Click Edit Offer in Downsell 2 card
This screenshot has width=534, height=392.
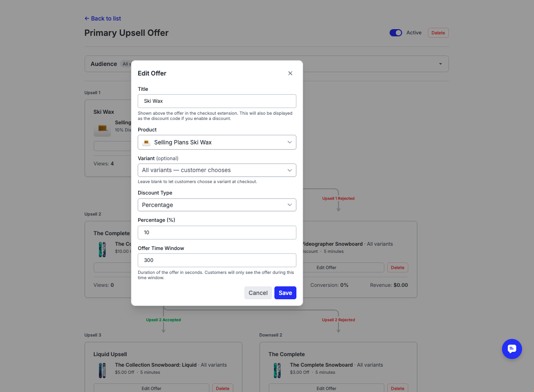[x=327, y=388]
